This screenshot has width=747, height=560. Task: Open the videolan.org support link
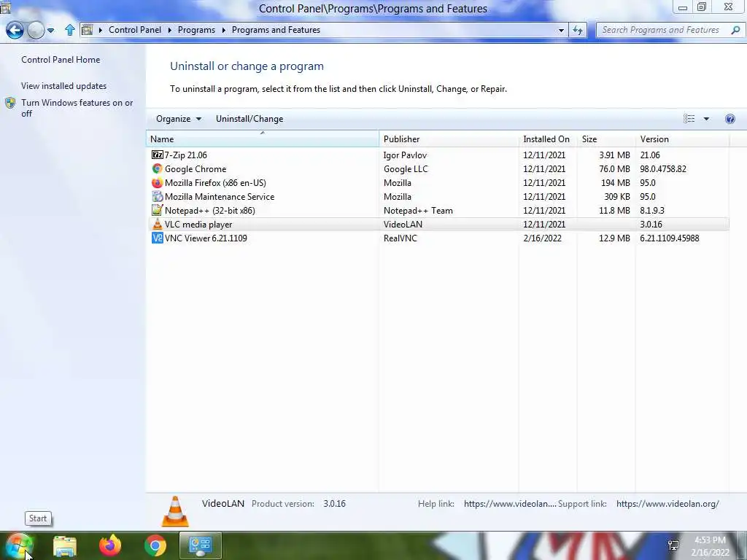(667, 504)
